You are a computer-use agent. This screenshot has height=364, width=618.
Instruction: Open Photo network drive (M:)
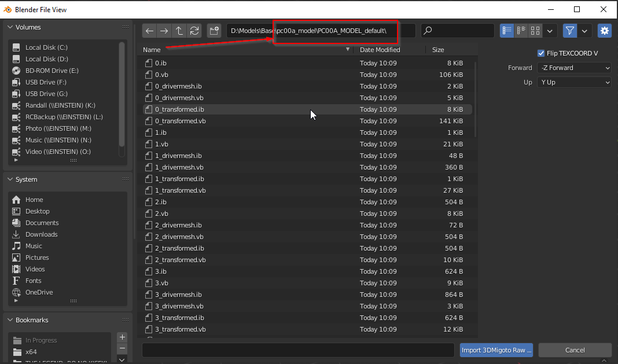64,128
